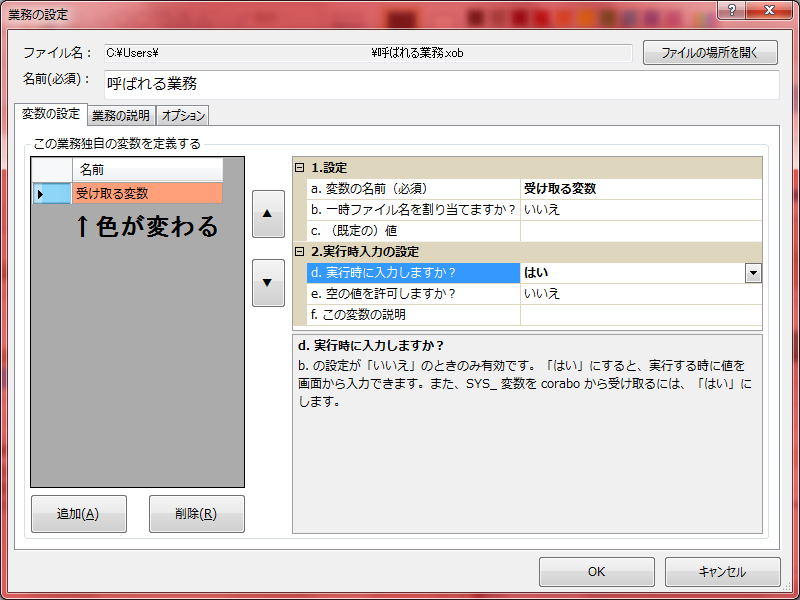This screenshot has width=800, height=600.
Task: Select the f. この変数の説明 property row
Action: click(x=413, y=315)
